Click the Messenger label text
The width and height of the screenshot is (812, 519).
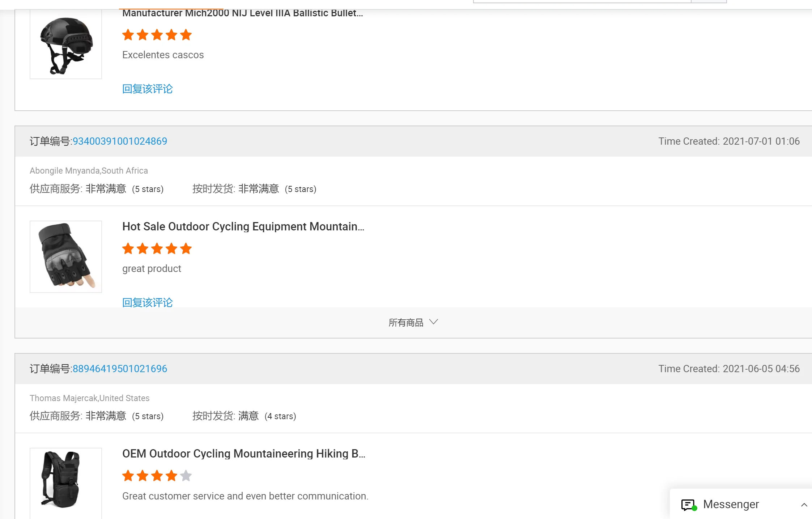(731, 504)
